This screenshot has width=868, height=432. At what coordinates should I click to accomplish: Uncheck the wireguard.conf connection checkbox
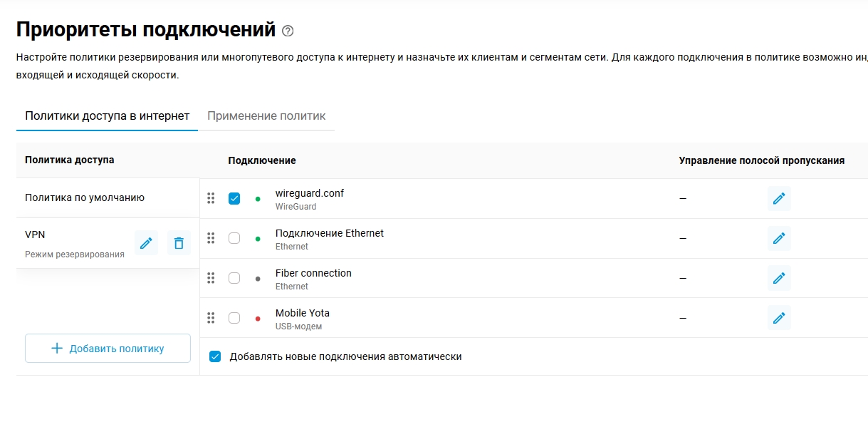click(x=234, y=198)
